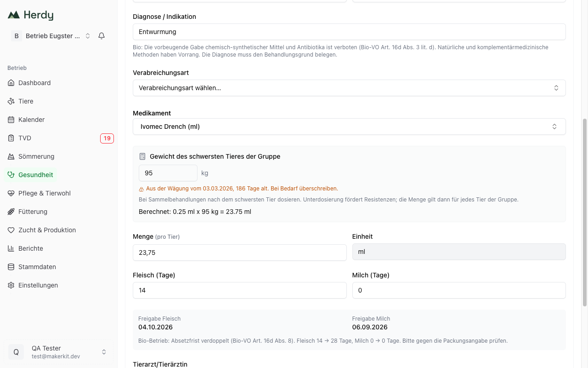The image size is (588, 368).
Task: Click the Herdy logo
Action: (30, 15)
